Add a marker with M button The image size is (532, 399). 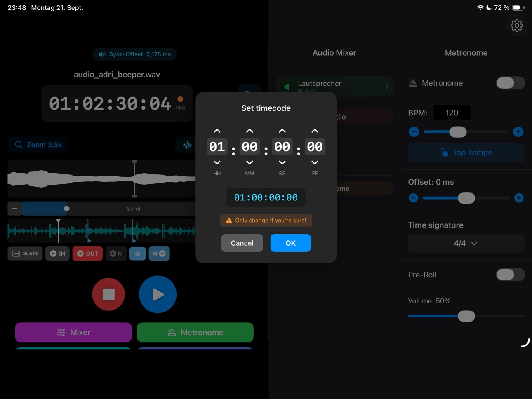(137, 253)
